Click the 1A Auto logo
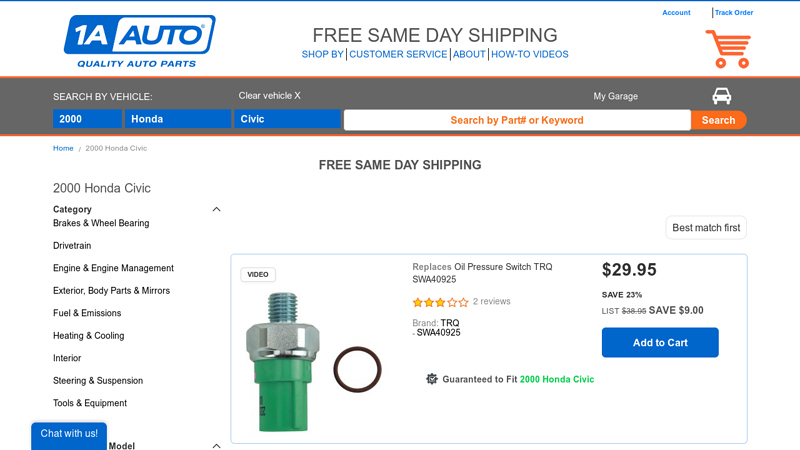This screenshot has width=800, height=450. click(139, 41)
